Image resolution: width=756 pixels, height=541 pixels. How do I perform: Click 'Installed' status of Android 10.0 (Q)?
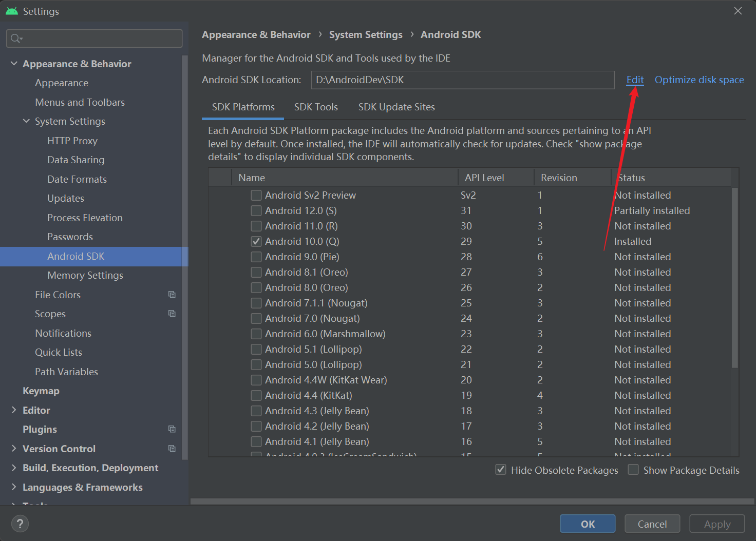[633, 241]
